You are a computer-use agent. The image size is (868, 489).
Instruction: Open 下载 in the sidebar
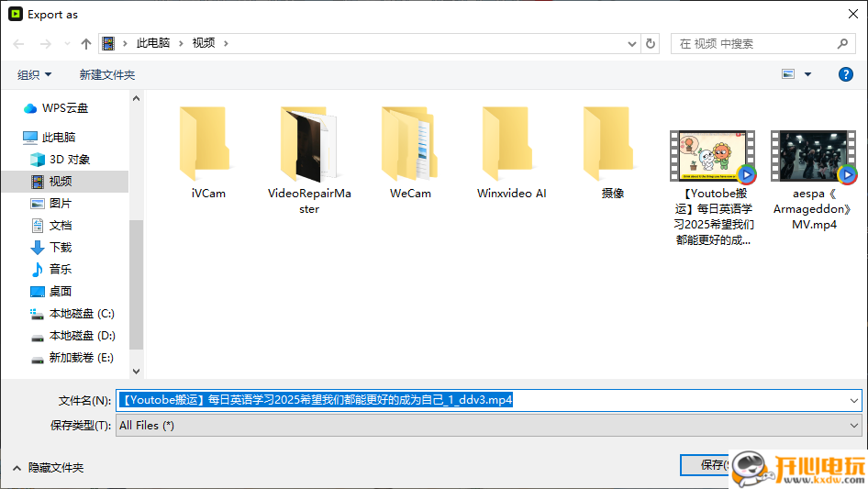[x=51, y=247]
